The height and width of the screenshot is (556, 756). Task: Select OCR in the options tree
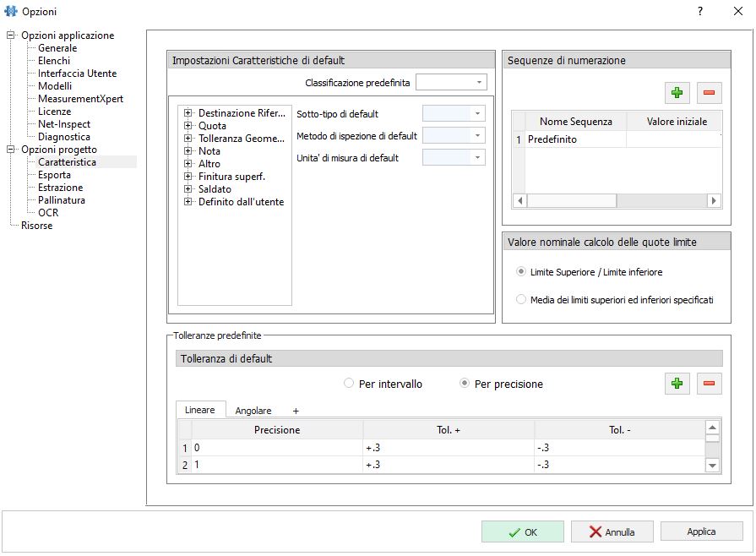[48, 213]
